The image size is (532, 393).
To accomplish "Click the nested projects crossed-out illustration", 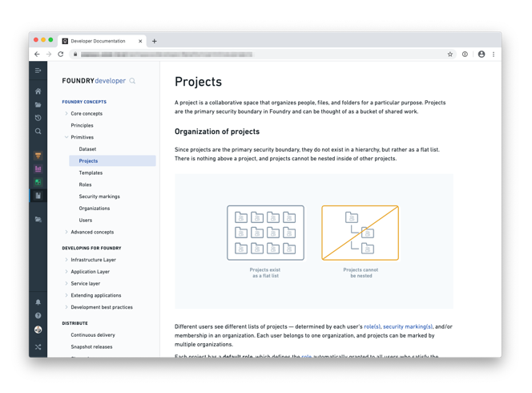I will point(360,233).
